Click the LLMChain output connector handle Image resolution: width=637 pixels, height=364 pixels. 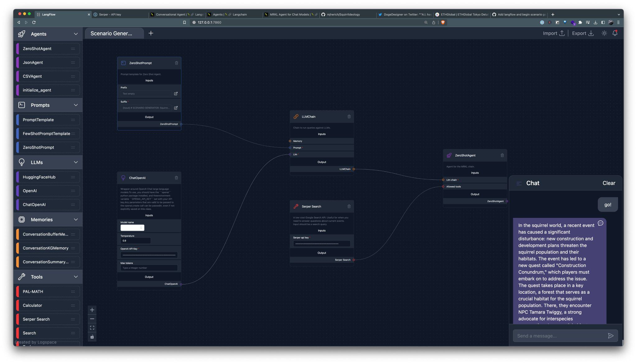click(354, 169)
